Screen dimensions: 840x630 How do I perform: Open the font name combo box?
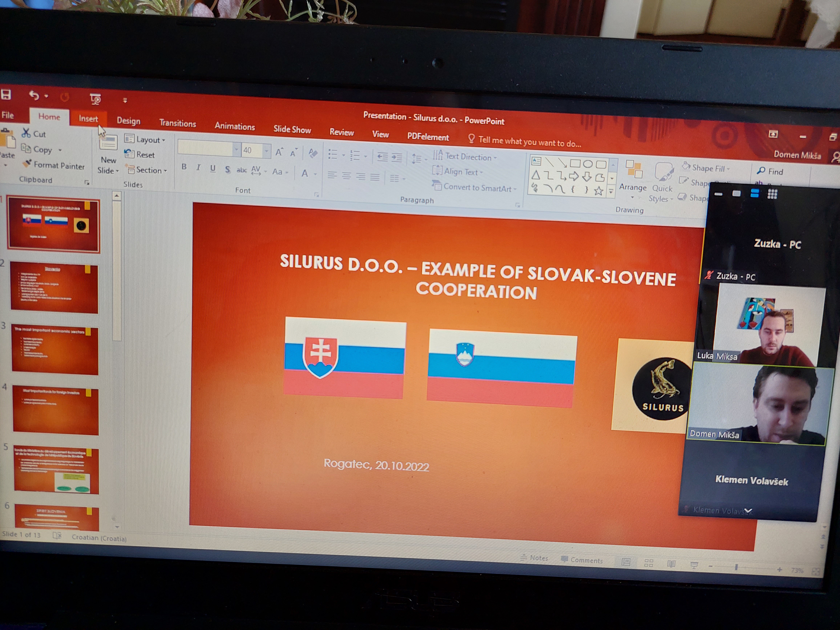(x=209, y=148)
